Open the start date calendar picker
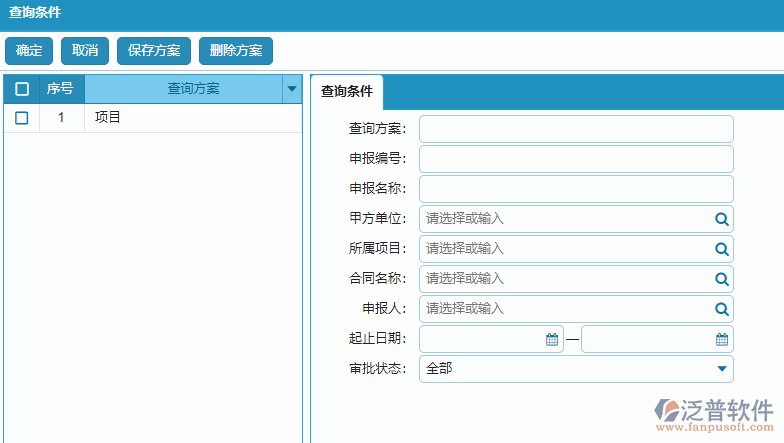 point(551,339)
